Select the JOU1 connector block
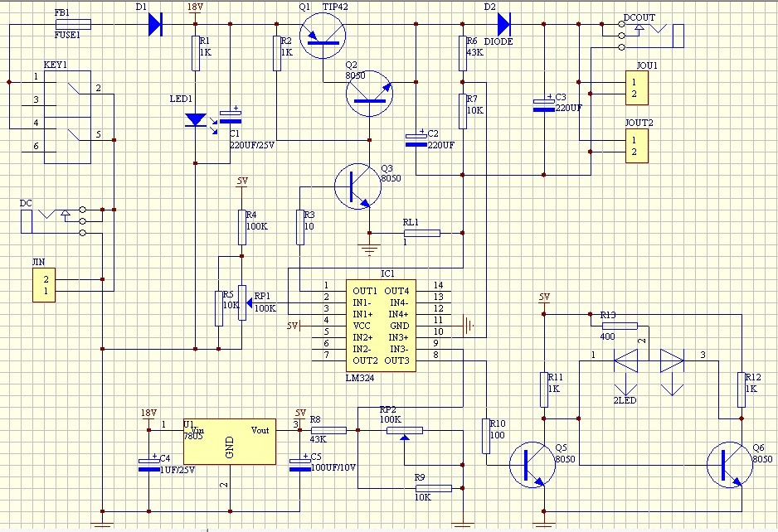The image size is (778, 532). (x=637, y=88)
